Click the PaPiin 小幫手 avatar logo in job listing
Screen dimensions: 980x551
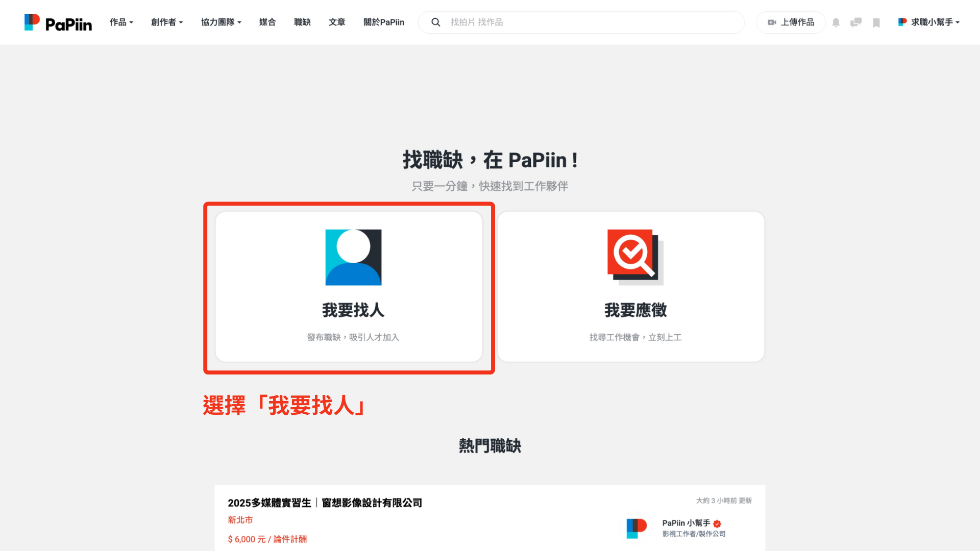(636, 528)
